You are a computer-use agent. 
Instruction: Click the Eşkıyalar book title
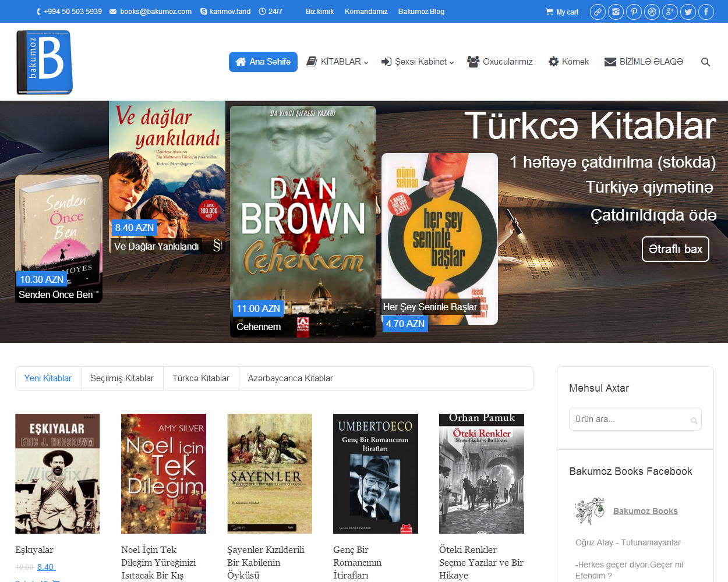(34, 550)
